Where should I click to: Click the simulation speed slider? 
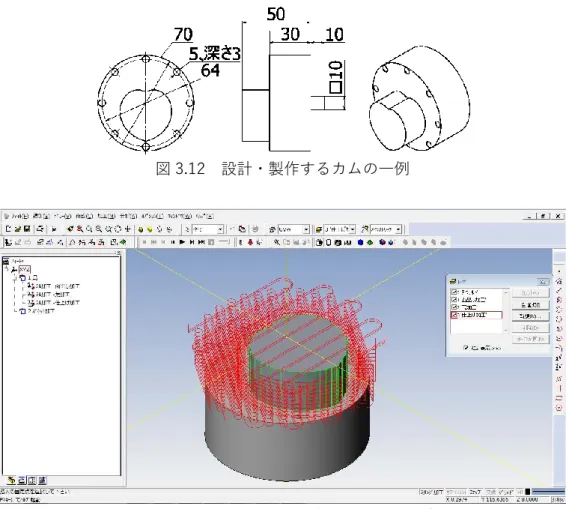(224, 242)
